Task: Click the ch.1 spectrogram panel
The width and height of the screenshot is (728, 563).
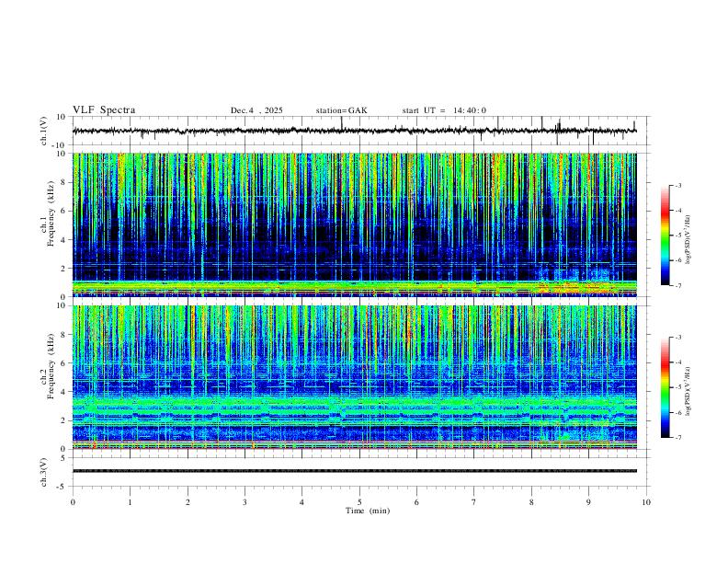Action: 355,224
